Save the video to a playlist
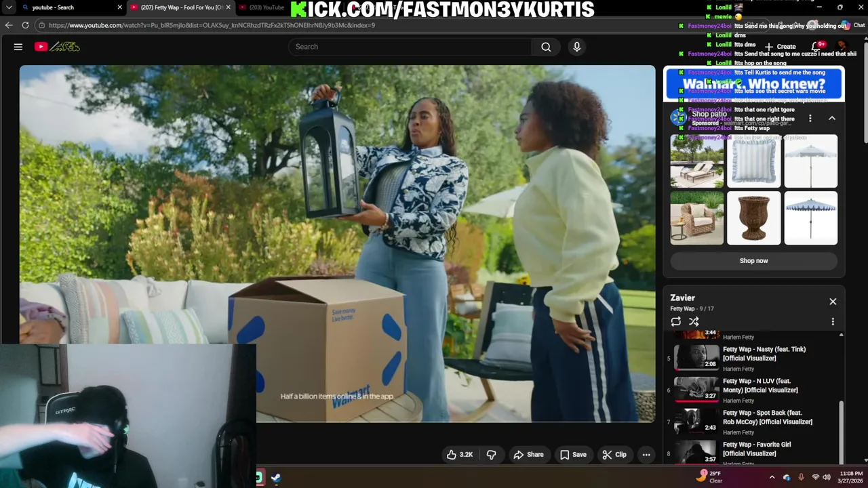This screenshot has width=868, height=488. [573, 455]
